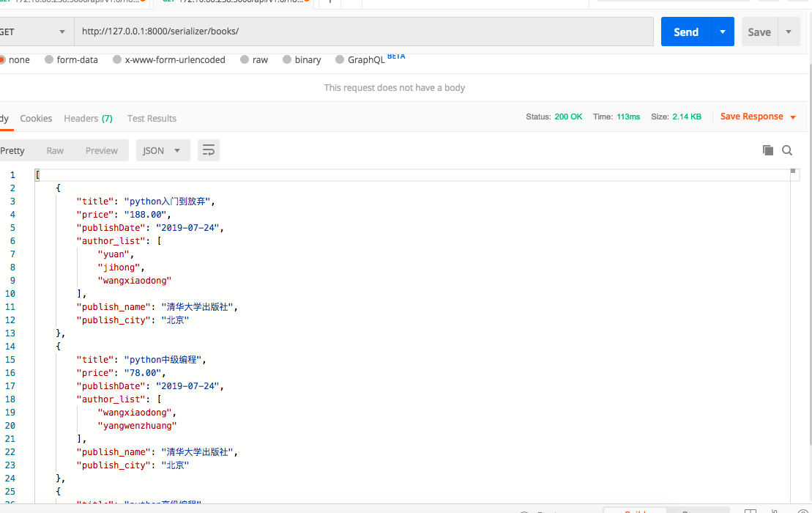Click the 2.14 KB size value

(687, 117)
